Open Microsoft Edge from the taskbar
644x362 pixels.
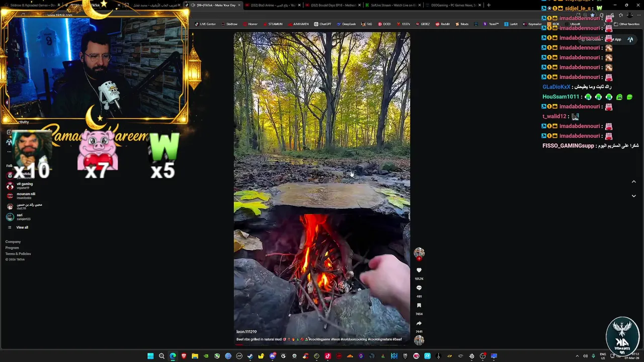click(173, 356)
